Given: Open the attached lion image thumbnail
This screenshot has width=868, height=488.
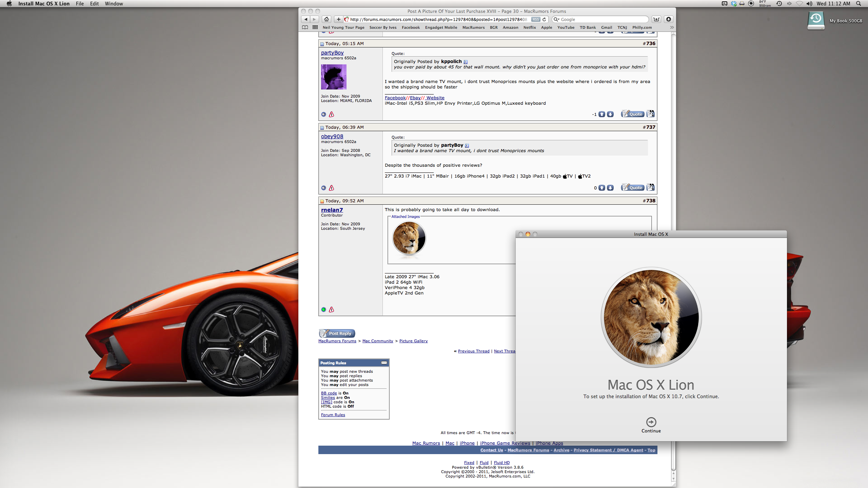Looking at the screenshot, I should pos(409,238).
